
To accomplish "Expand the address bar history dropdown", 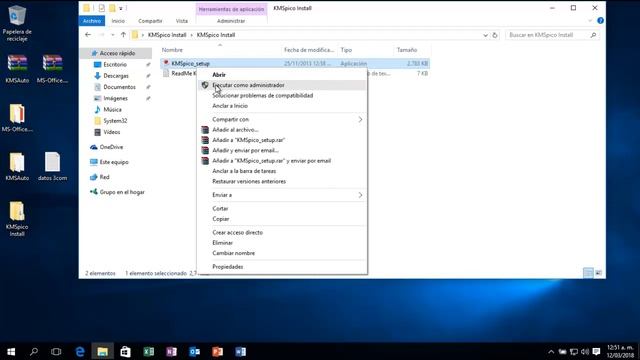I will 485,35.
